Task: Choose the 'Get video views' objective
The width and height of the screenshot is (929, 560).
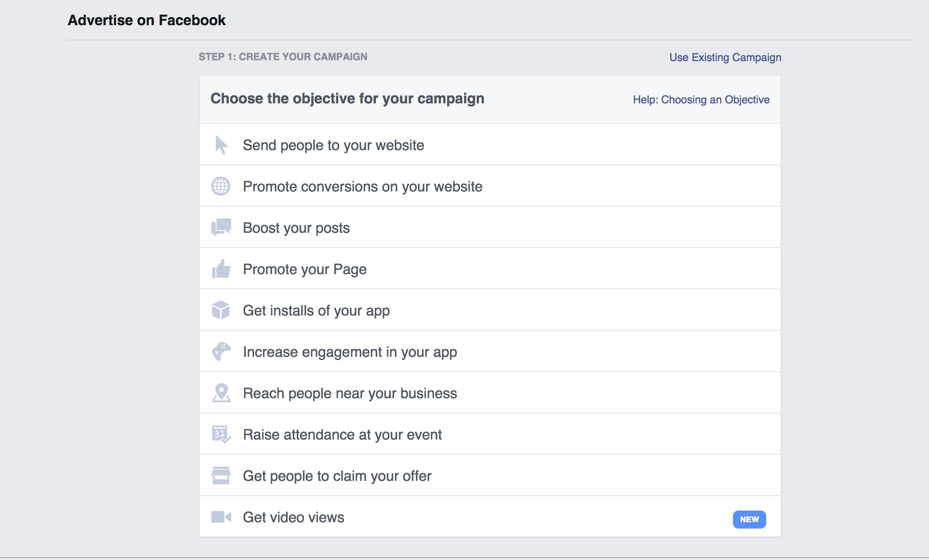Action: point(490,517)
